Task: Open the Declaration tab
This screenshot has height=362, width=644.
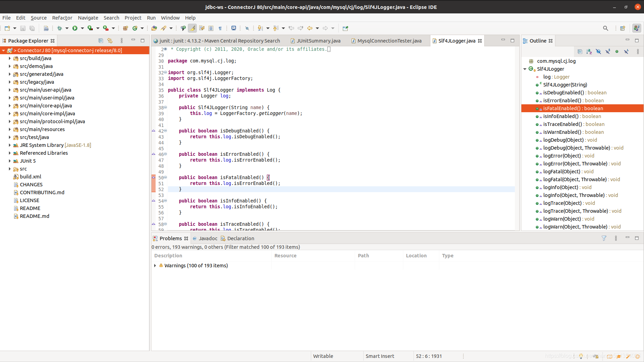Action: click(x=237, y=238)
